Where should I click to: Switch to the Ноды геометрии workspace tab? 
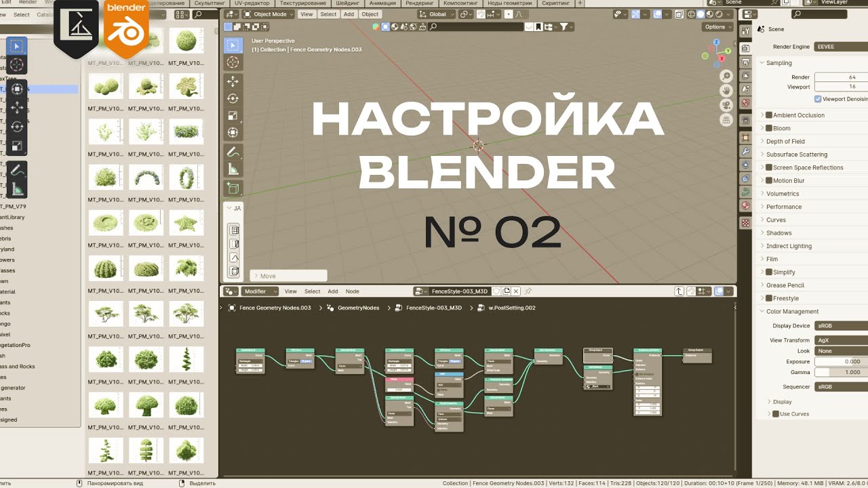point(509,3)
